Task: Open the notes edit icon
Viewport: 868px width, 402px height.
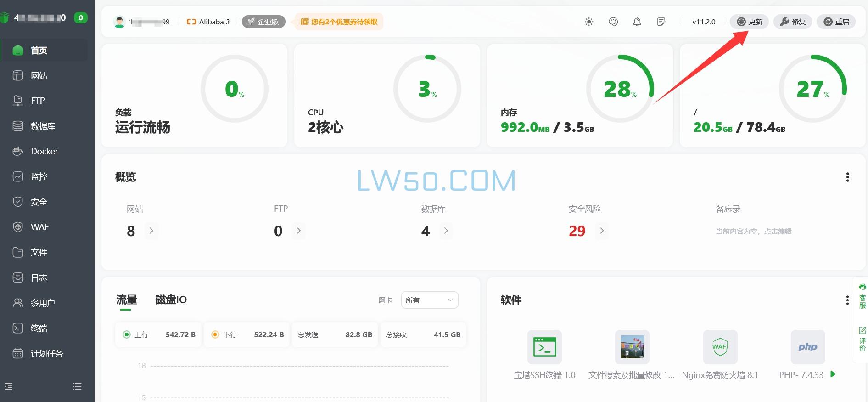Action: (x=661, y=22)
